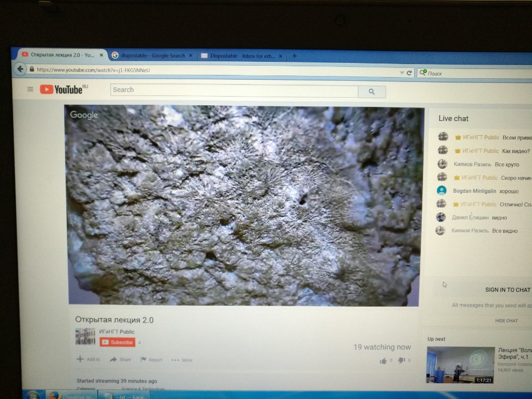The height and width of the screenshot is (399, 532).
Task: Open the YouTube hamburger guide menu
Action: point(30,90)
